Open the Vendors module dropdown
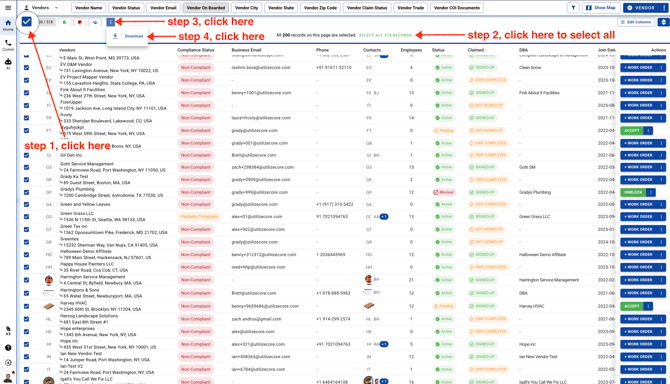The width and height of the screenshot is (670, 384). [41, 8]
